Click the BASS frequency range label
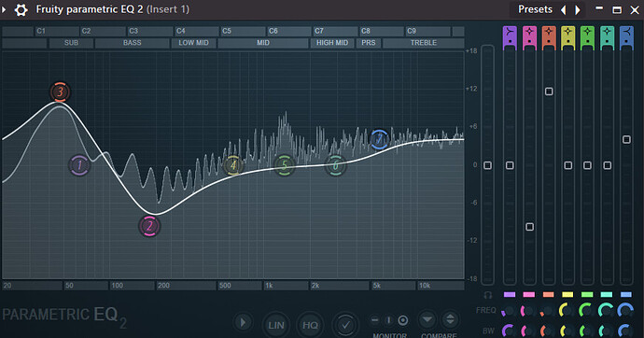644x338 pixels. (133, 43)
